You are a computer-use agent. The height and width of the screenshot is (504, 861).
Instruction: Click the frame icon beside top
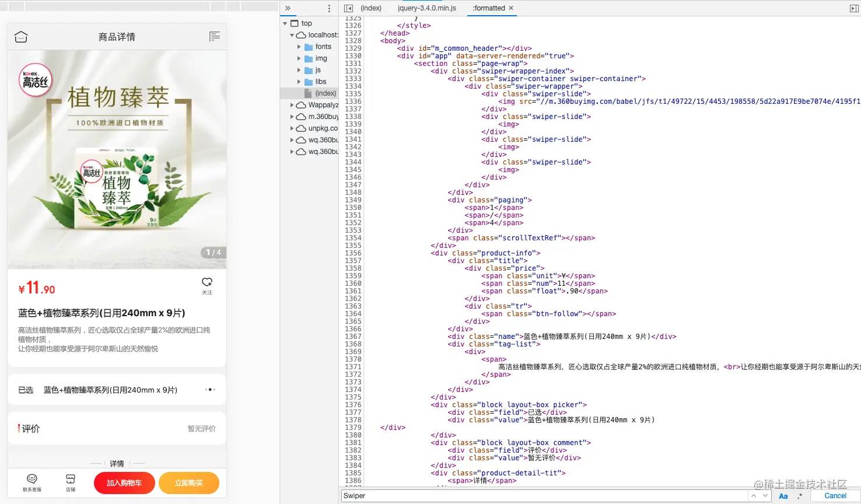(295, 23)
